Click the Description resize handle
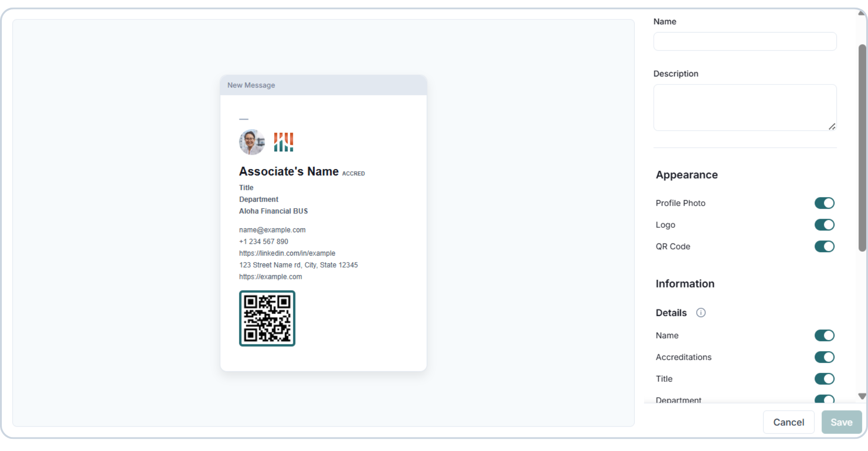This screenshot has height=451, width=868. 832,127
